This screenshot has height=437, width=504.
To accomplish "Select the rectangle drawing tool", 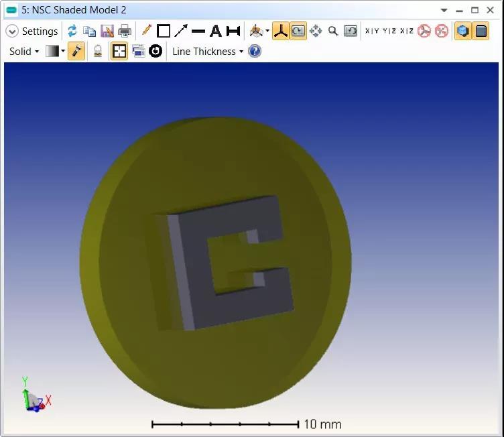I will 164,31.
